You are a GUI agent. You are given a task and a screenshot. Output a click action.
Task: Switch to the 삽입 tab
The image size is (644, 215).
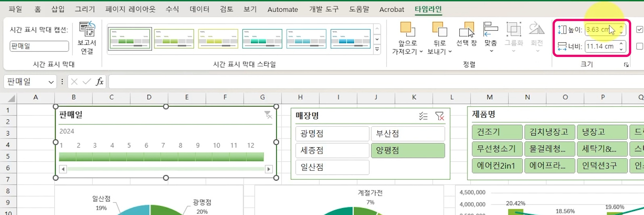[x=58, y=9]
